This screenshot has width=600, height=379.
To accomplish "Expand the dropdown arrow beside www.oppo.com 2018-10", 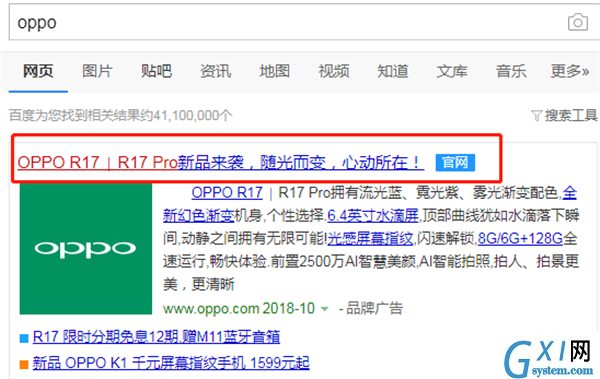I will [324, 309].
